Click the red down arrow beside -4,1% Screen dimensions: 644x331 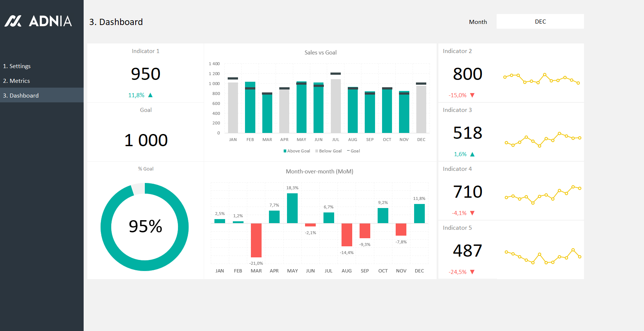click(472, 213)
